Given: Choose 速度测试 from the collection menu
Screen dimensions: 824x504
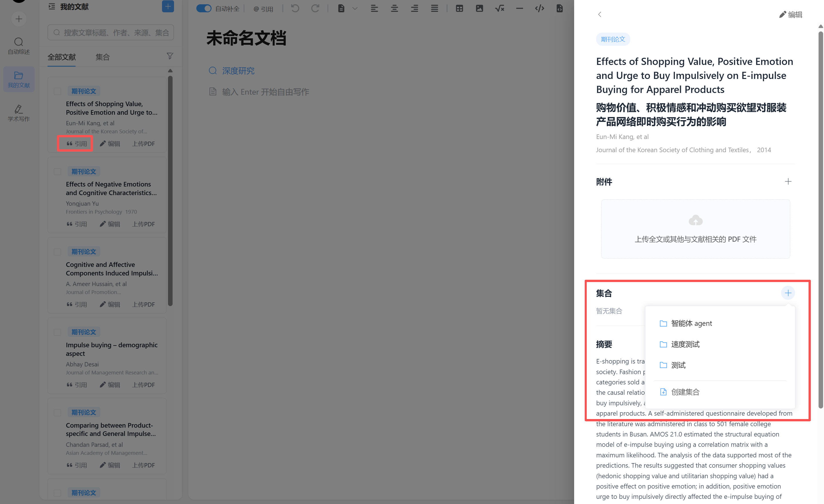Looking at the screenshot, I should 685,344.
